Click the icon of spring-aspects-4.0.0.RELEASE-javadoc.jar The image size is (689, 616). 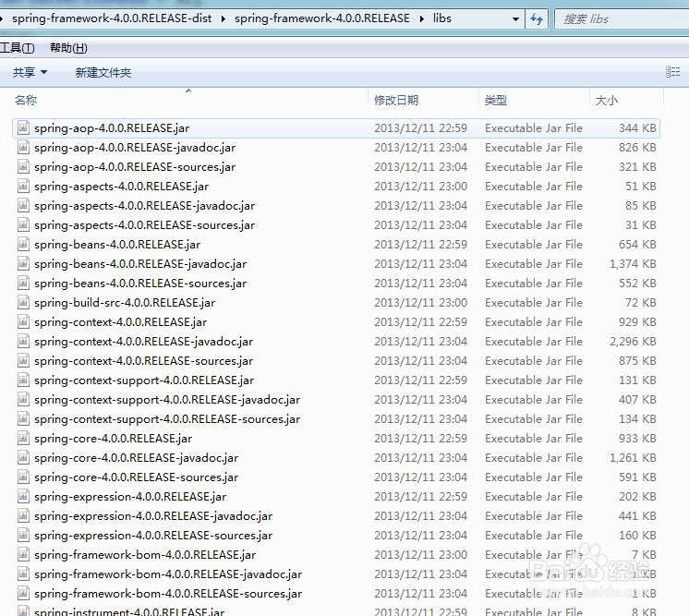23,205
